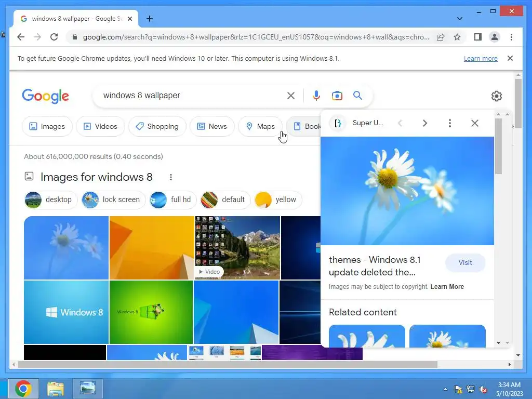Click the muted volume tray icon
This screenshot has width=532, height=399.
tap(483, 389)
